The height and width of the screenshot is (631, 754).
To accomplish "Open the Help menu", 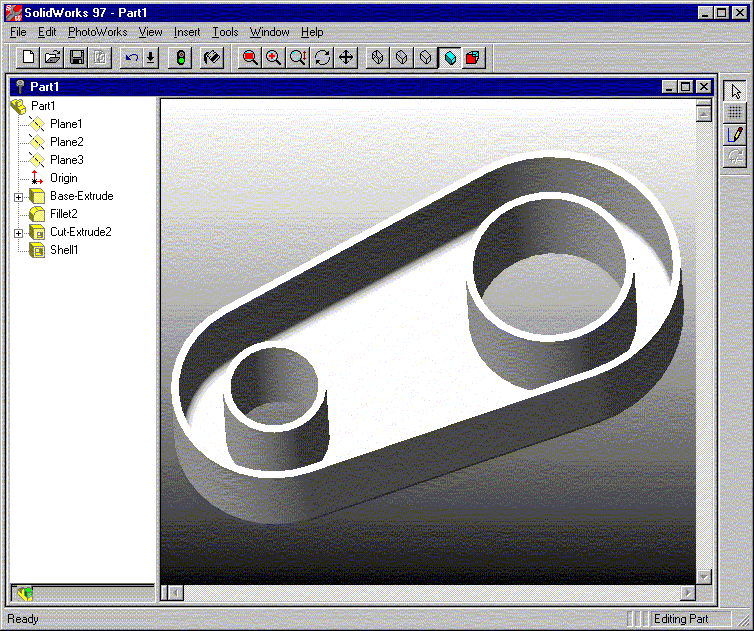I will (312, 32).
